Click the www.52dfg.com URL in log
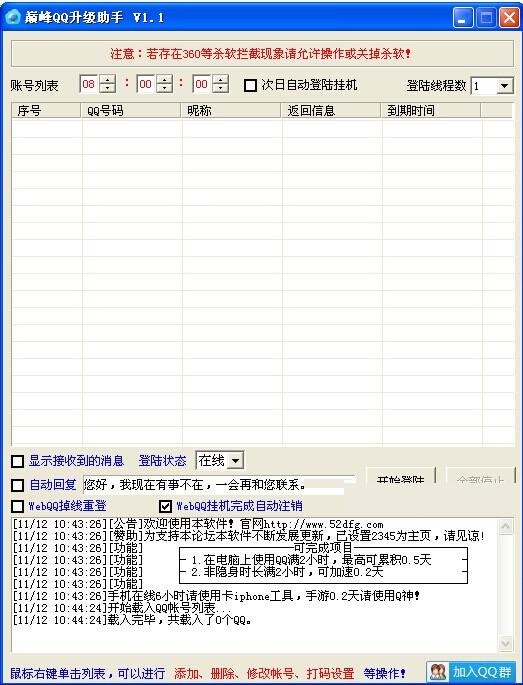523x685 pixels. click(x=323, y=524)
